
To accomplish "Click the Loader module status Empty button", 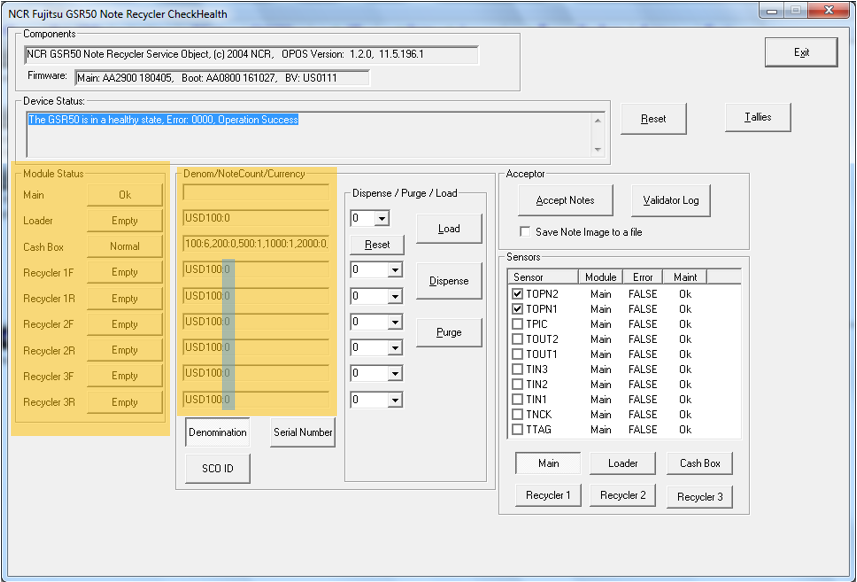I will (125, 221).
